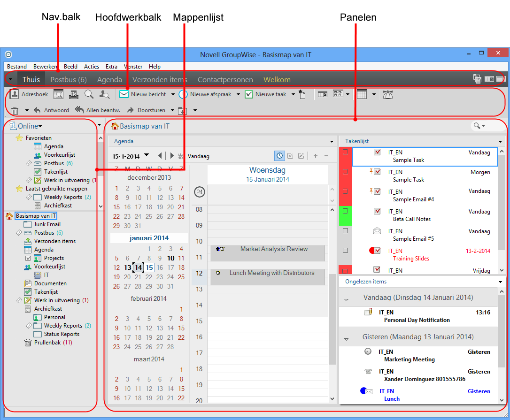510x420 pixels.
Task: Open the Ongelezen items panel dropdown
Action: click(x=500, y=282)
